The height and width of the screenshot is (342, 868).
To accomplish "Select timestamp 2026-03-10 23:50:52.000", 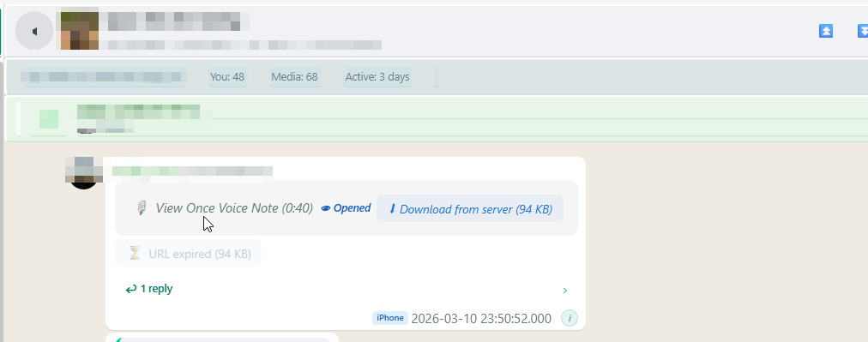I will pyautogui.click(x=482, y=318).
